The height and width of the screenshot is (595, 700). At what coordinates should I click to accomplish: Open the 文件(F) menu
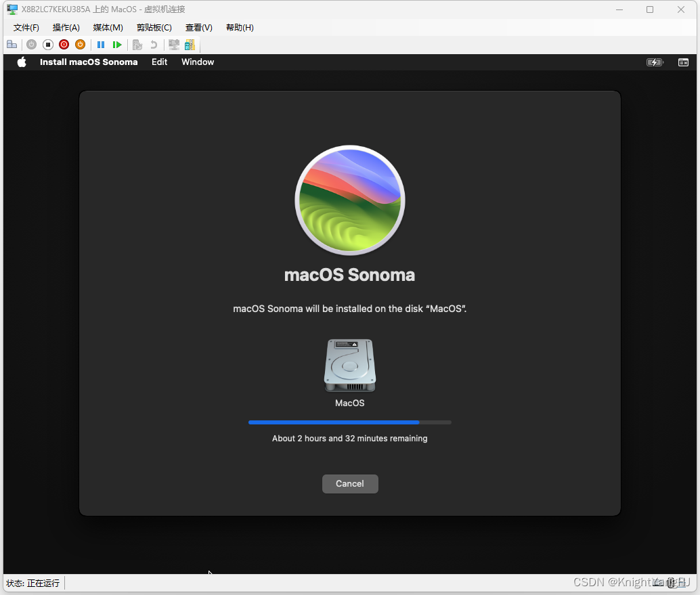(x=26, y=28)
